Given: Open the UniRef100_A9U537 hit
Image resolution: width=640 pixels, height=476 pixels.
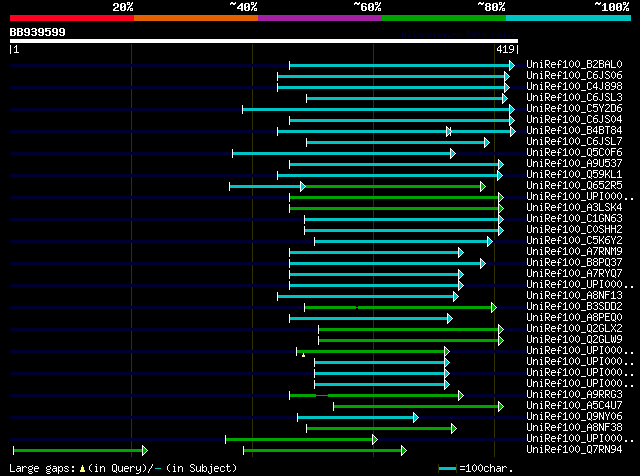Looking at the screenshot, I should (574, 164).
